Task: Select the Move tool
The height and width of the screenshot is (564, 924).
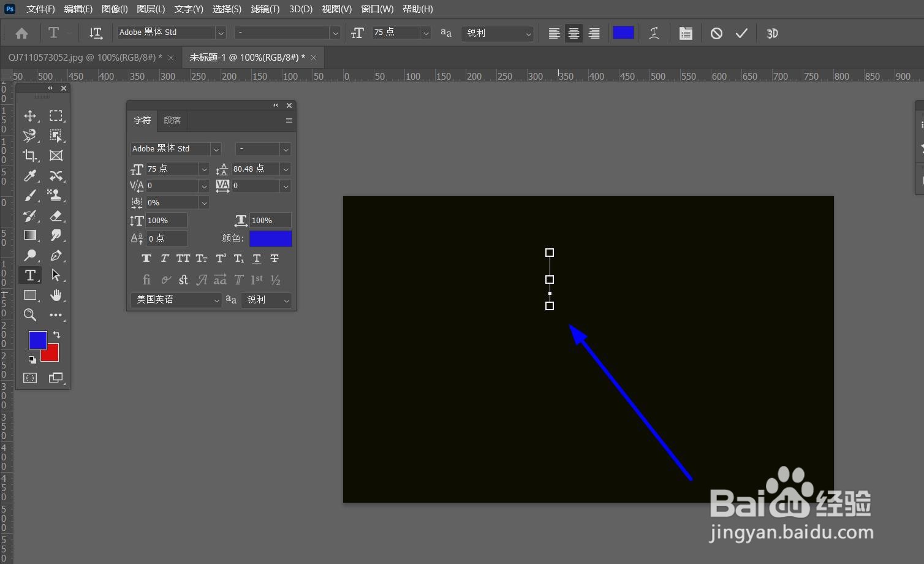Action: coord(30,116)
